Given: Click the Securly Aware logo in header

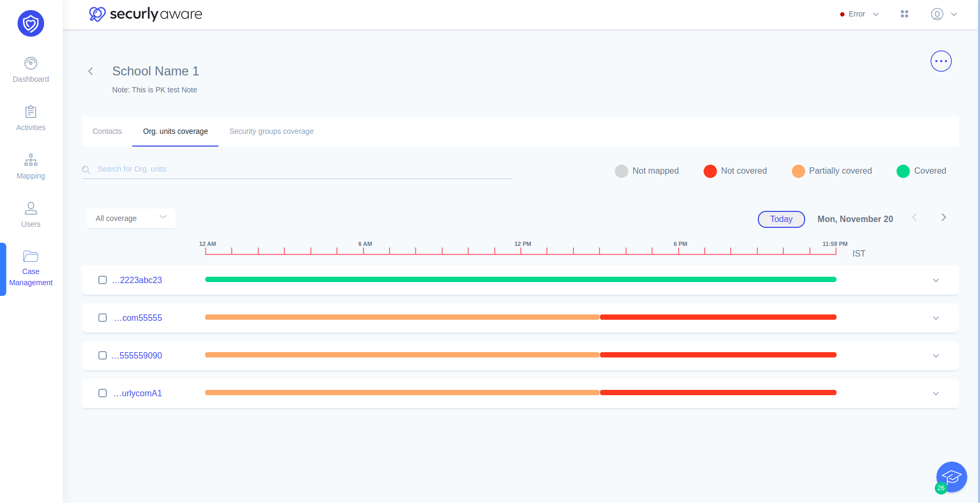Looking at the screenshot, I should pos(146,14).
